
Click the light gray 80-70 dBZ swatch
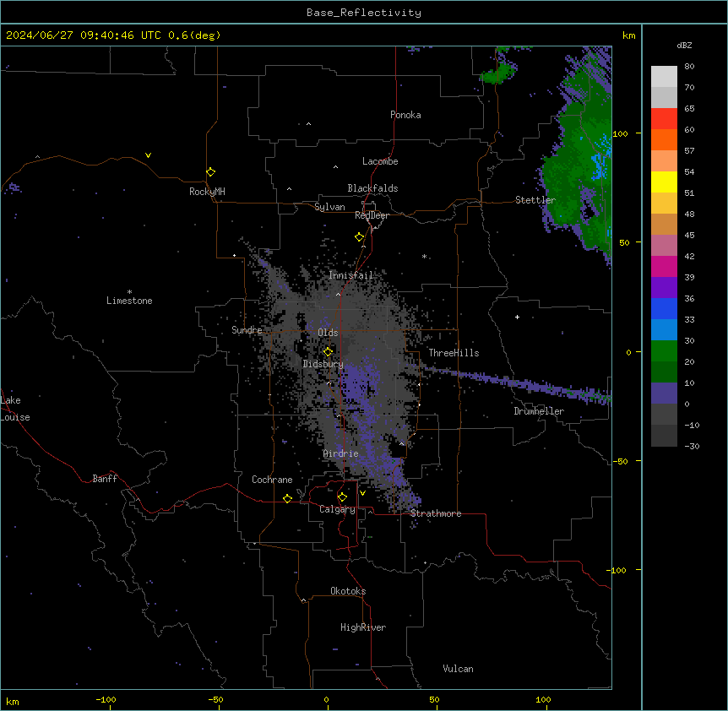click(664, 76)
